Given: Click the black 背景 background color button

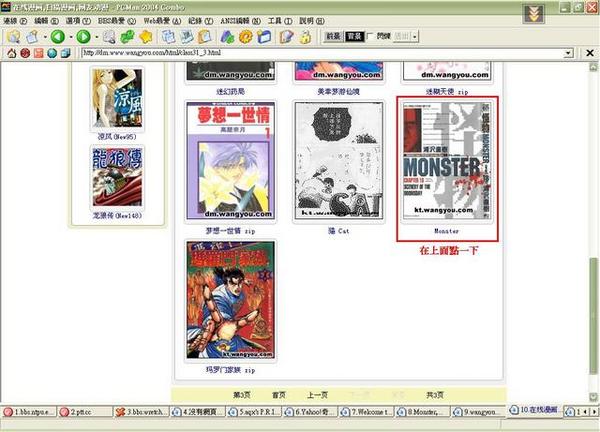Looking at the screenshot, I should [354, 36].
